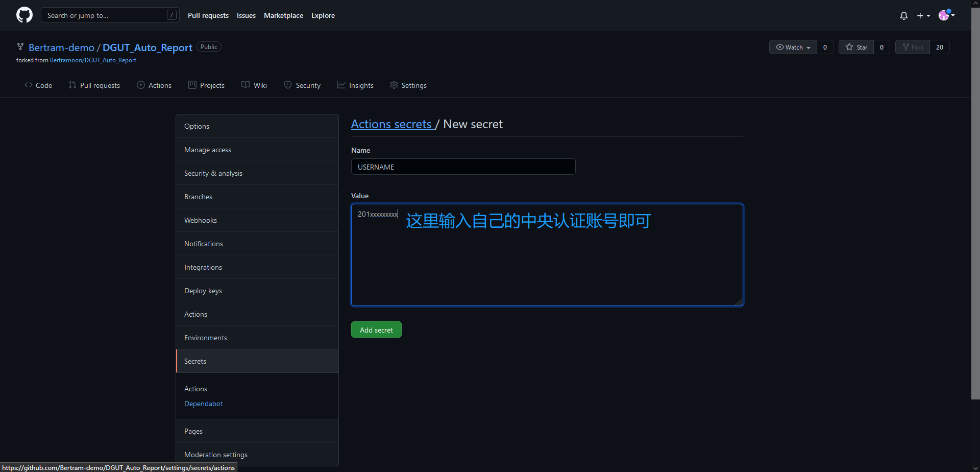Click the Security tab shield icon
The image size is (980, 472).
click(288, 85)
